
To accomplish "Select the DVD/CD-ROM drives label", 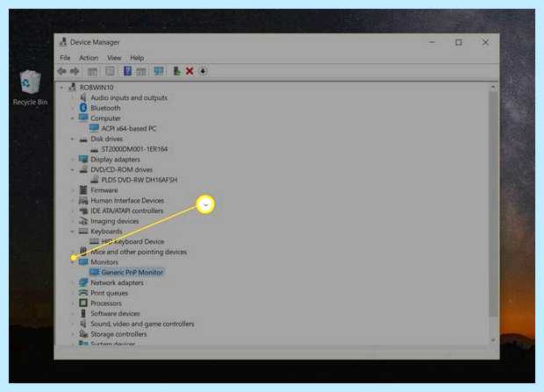I will pos(121,169).
